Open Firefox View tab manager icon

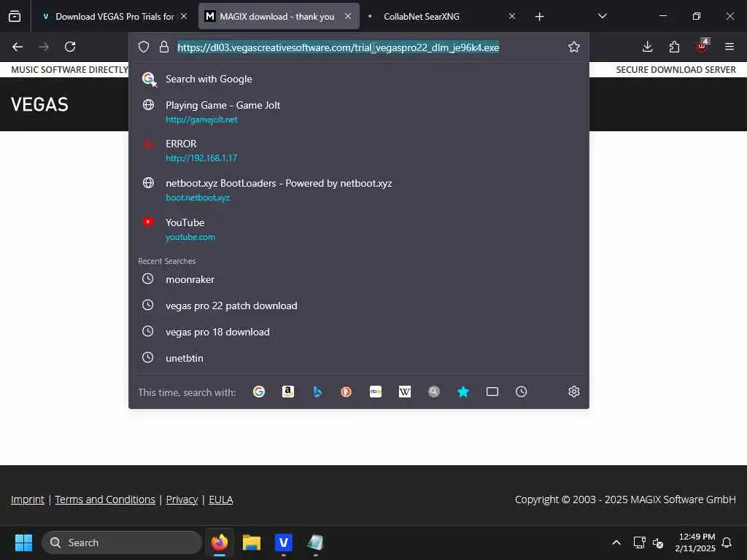click(15, 16)
